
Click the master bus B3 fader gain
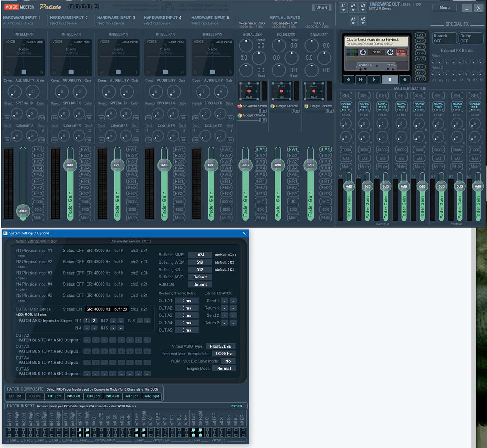[x=478, y=186]
